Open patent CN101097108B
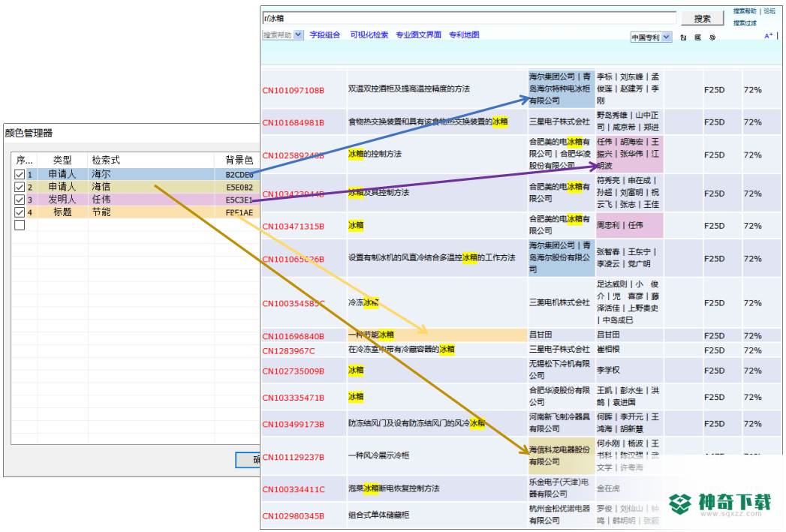This screenshot has height=532, width=786. coord(294,91)
